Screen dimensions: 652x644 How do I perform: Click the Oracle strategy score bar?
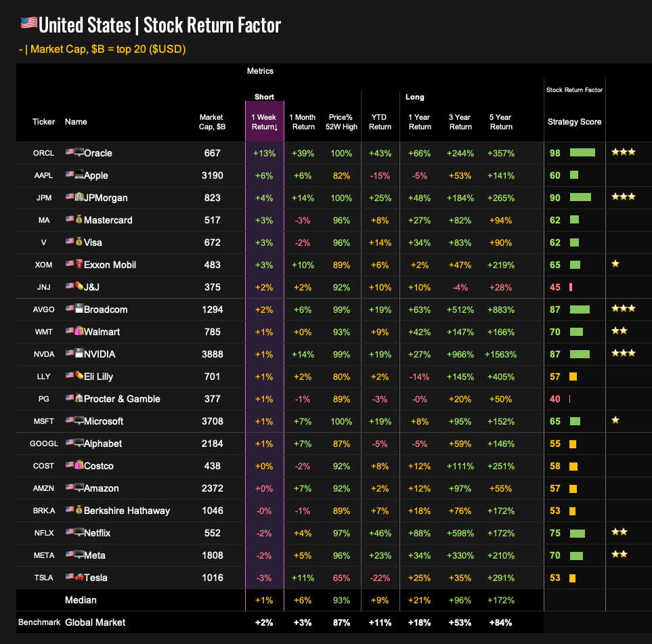click(582, 152)
